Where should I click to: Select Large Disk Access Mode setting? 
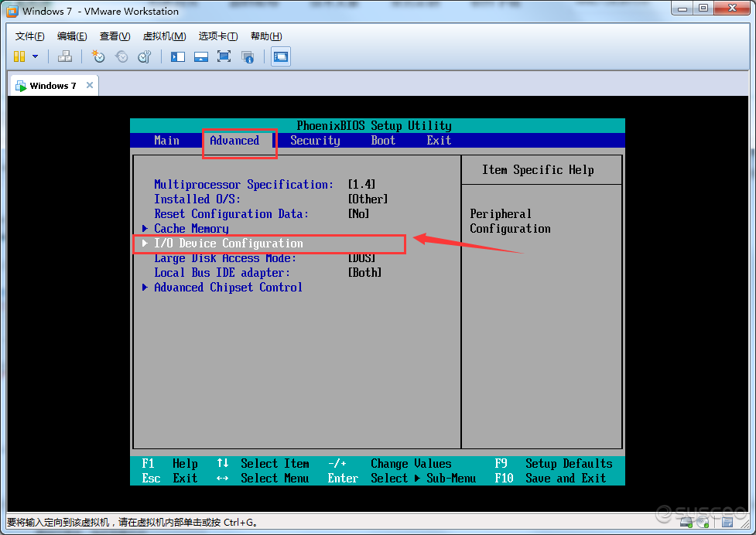(224, 257)
